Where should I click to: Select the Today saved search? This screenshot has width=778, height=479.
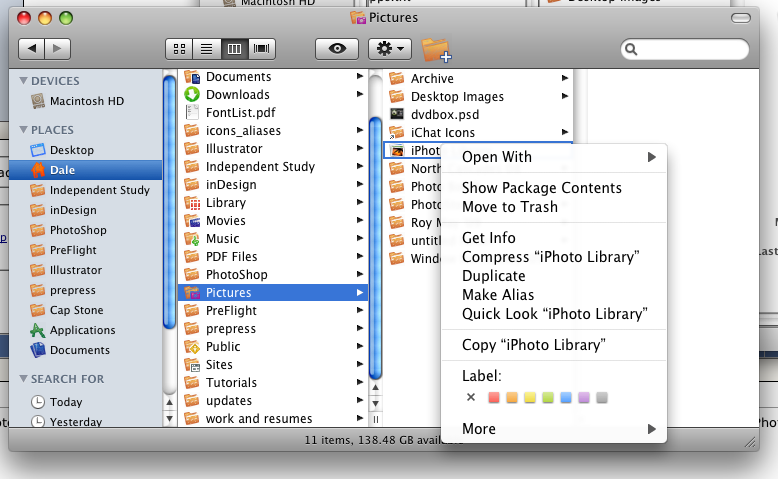point(86,402)
